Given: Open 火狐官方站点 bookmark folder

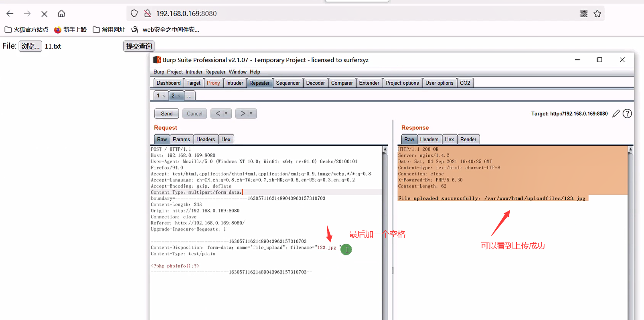Looking at the screenshot, I should (x=26, y=30).
